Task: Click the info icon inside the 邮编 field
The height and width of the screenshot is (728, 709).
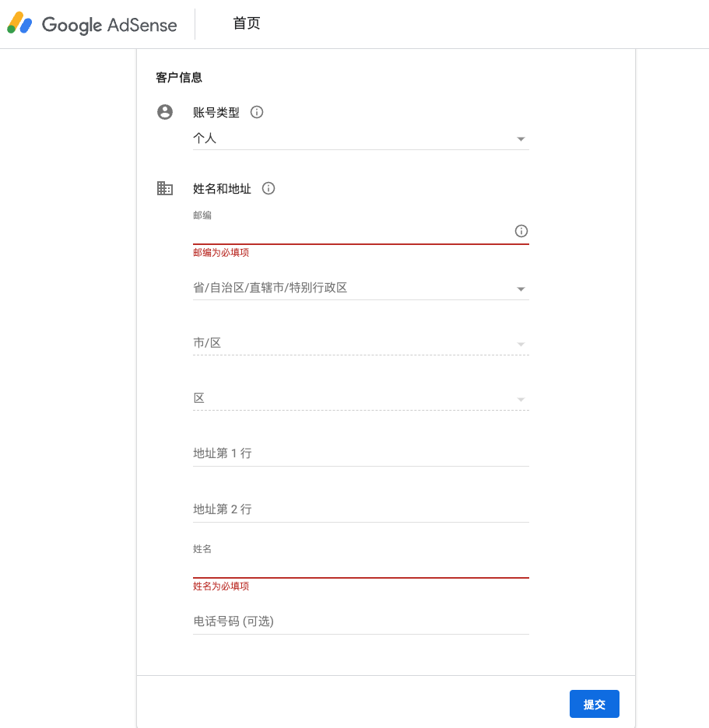Action: coord(521,231)
